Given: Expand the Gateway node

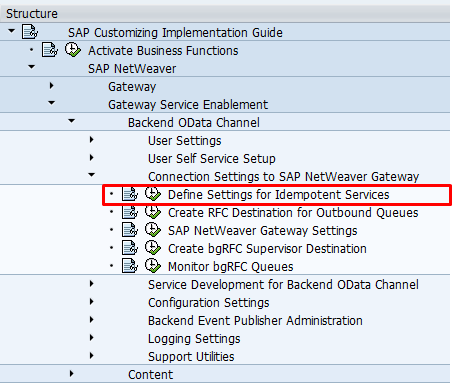Looking at the screenshot, I should (x=51, y=86).
